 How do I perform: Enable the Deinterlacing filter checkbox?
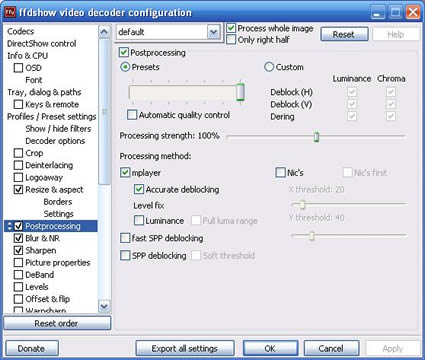pyautogui.click(x=18, y=165)
